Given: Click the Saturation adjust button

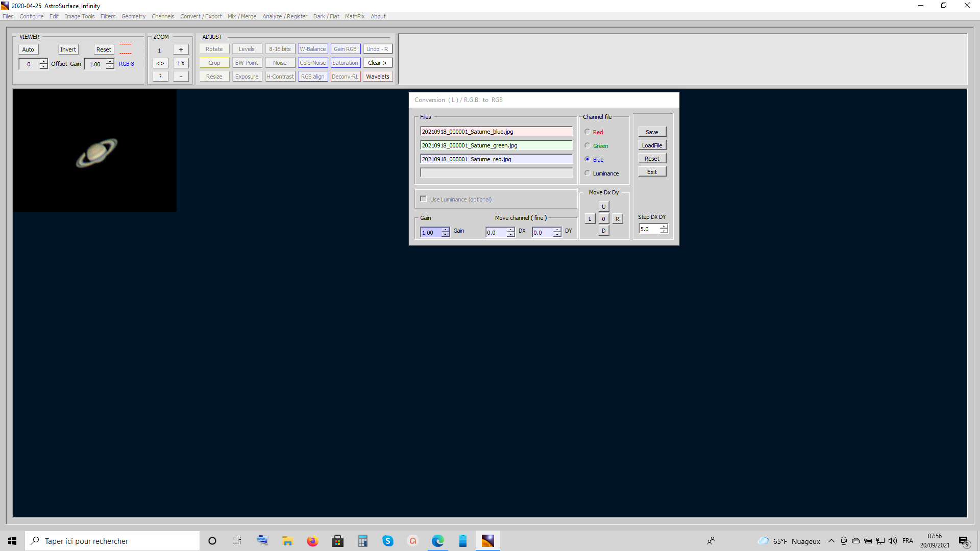Looking at the screenshot, I should pyautogui.click(x=345, y=63).
